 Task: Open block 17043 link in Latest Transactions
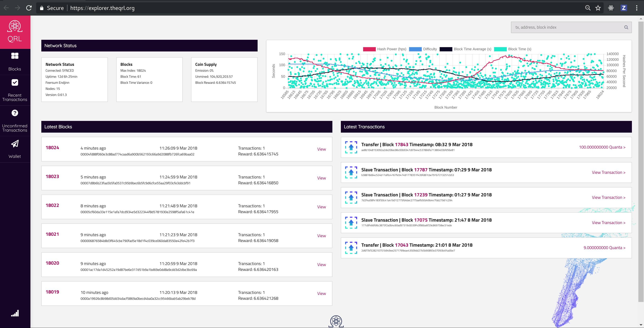[x=402, y=245]
